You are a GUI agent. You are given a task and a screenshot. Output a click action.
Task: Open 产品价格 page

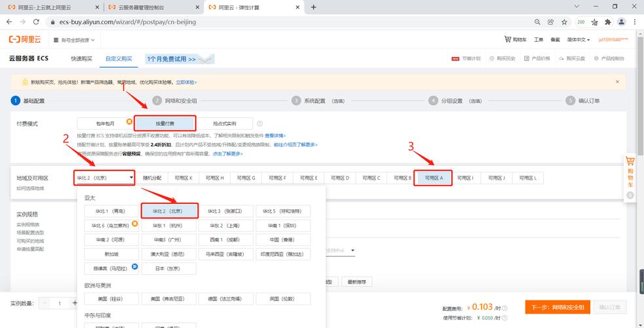537,58
